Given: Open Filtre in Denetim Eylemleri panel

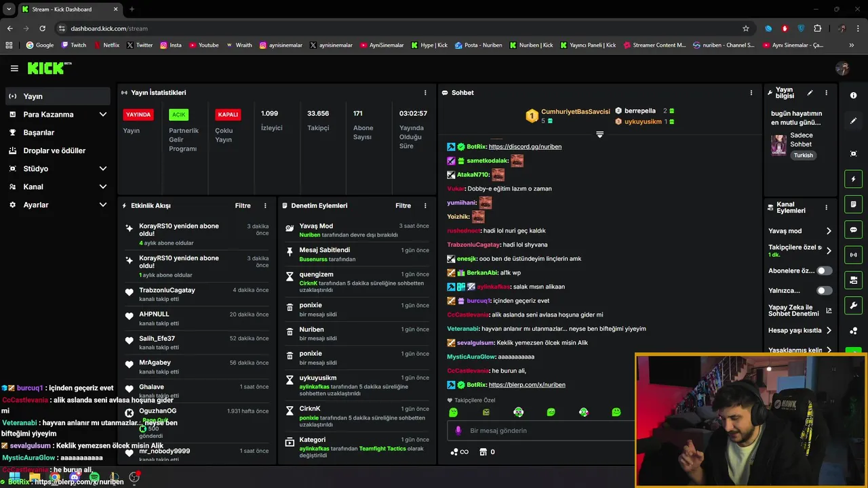Looking at the screenshot, I should point(403,205).
